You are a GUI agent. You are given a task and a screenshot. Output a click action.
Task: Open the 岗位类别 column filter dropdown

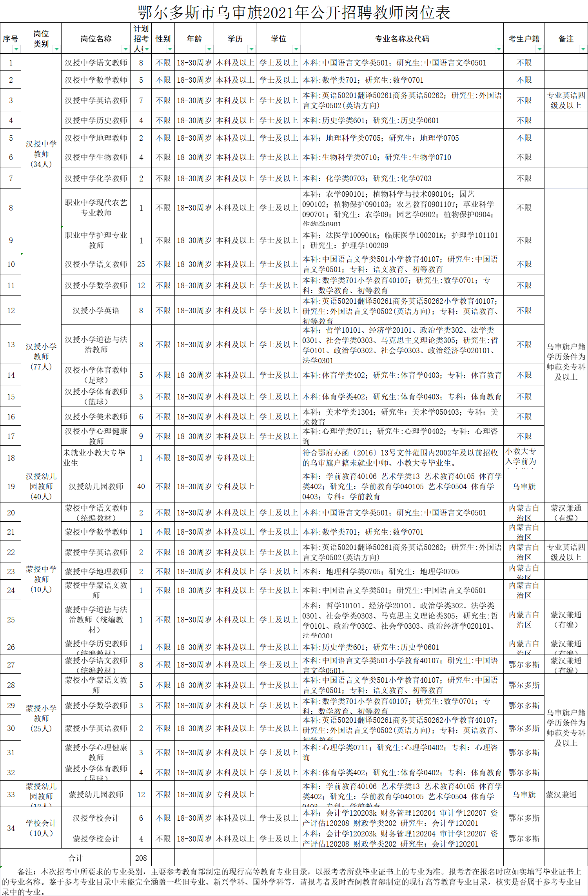tap(56, 49)
